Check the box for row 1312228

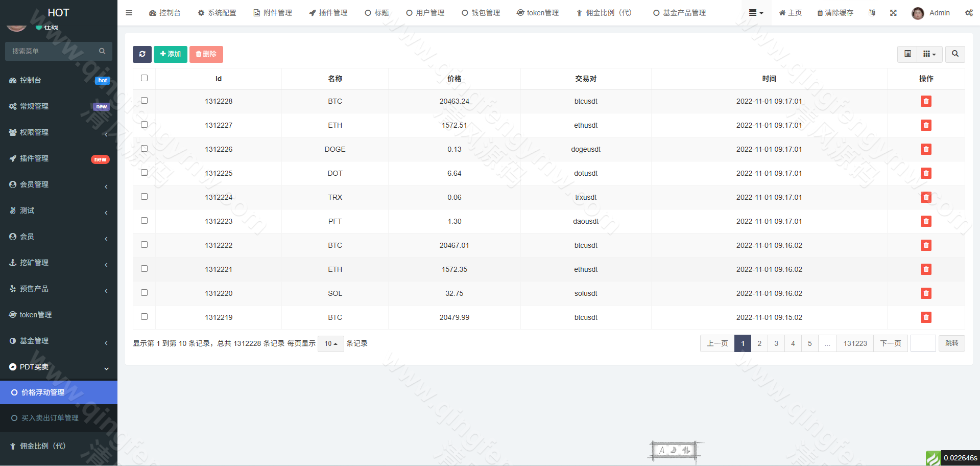coord(144,101)
